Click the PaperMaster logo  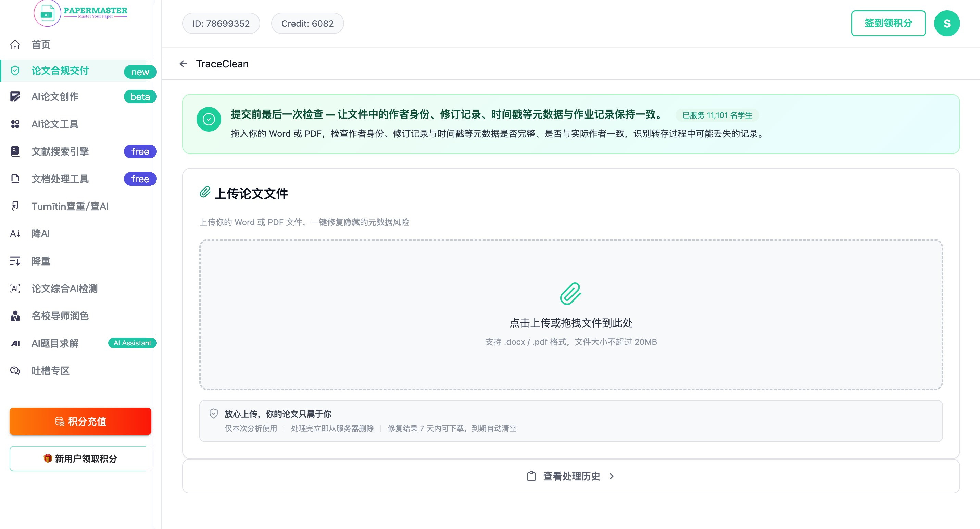[81, 13]
